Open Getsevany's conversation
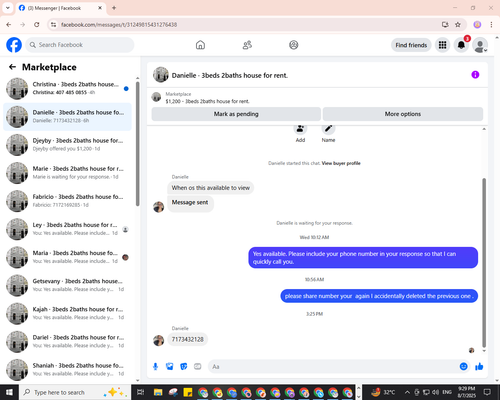The width and height of the screenshot is (500, 400). [x=67, y=285]
